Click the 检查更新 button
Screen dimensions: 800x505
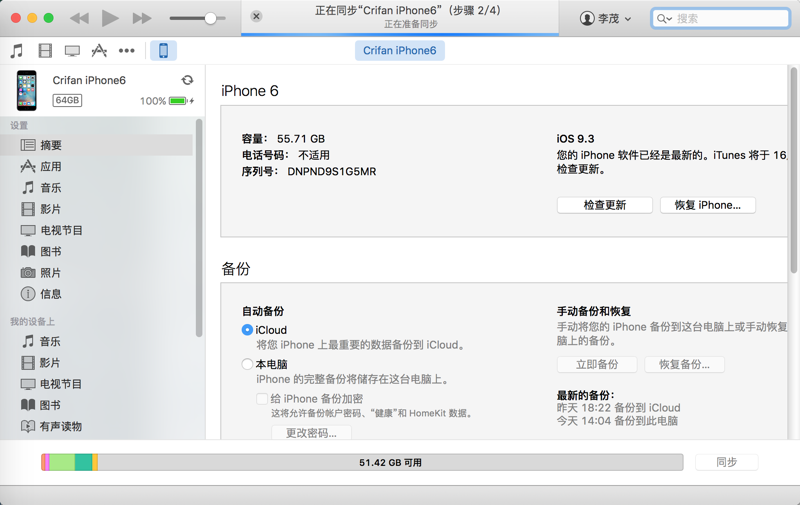click(x=605, y=205)
